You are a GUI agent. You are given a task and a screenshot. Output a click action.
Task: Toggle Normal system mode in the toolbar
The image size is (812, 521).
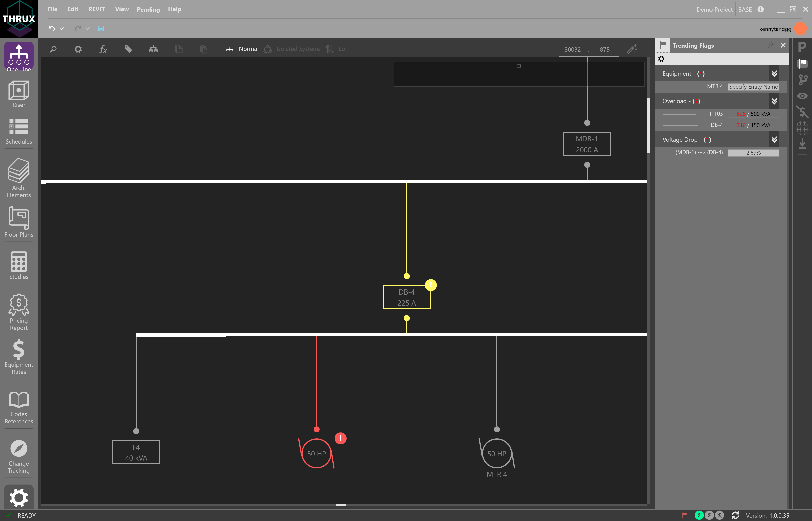point(242,49)
